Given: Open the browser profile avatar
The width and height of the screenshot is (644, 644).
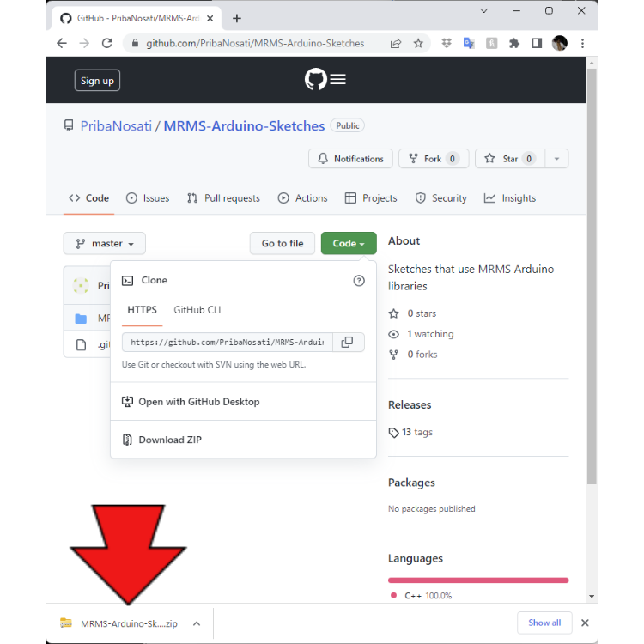Looking at the screenshot, I should [560, 43].
